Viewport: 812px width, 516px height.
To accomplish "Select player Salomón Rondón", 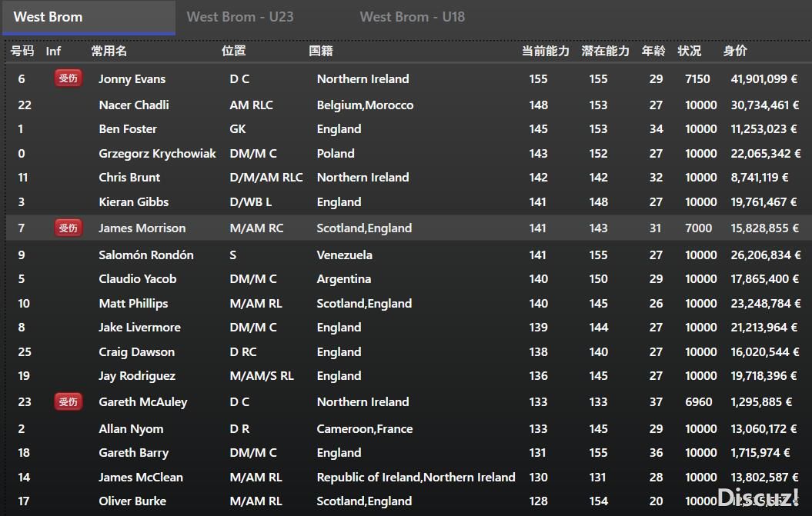I will click(146, 255).
